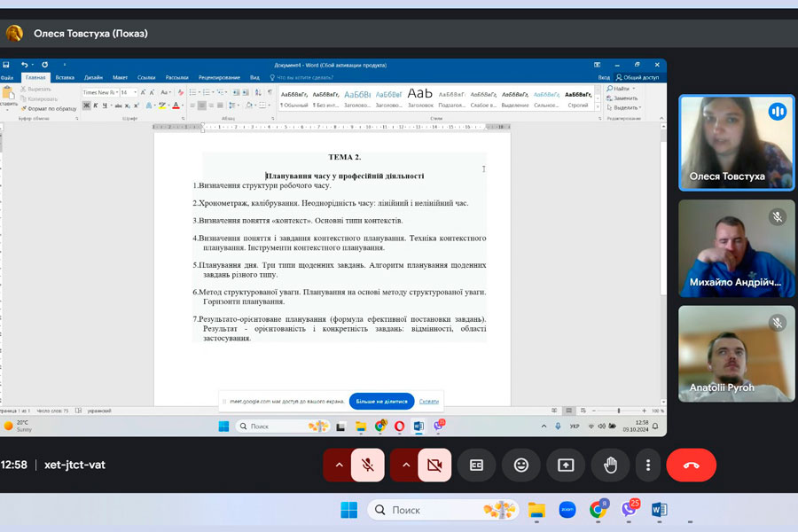798x532 pixels.
Task: Adjust Word zoom slider in status bar
Action: (x=618, y=411)
